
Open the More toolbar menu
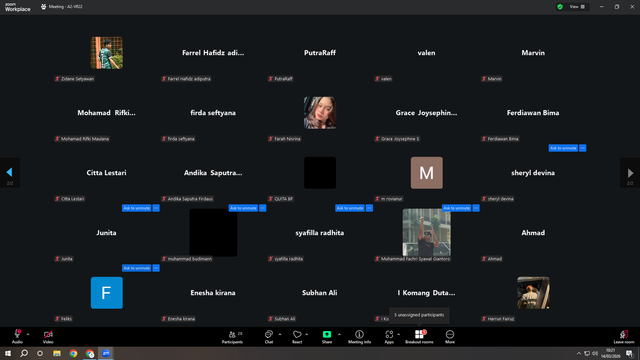(450, 336)
